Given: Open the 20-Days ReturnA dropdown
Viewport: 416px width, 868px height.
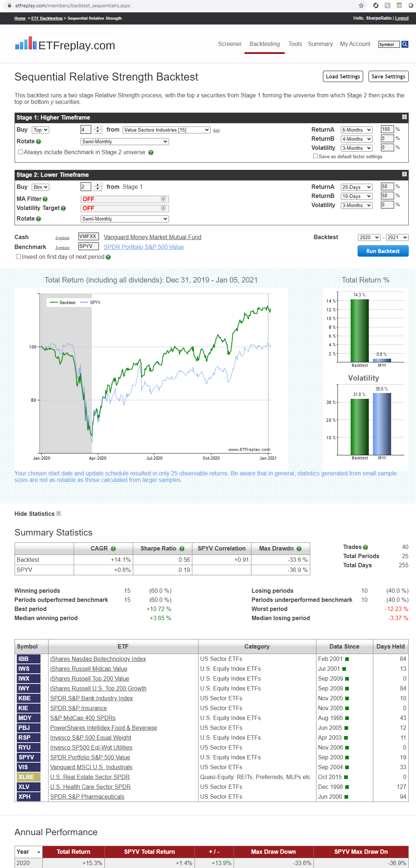Looking at the screenshot, I should (x=357, y=187).
